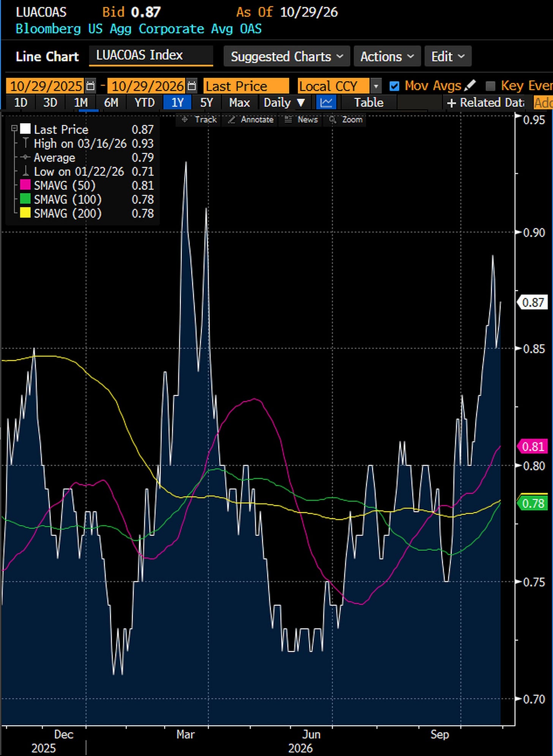
Task: Click the yellow SMAVG (200) swatch
Action: (25, 213)
